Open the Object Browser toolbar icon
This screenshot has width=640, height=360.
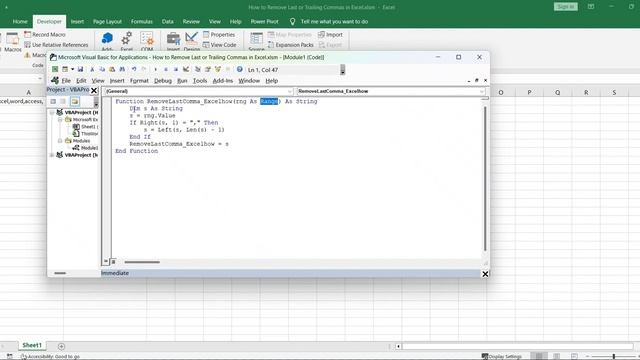click(x=218, y=69)
